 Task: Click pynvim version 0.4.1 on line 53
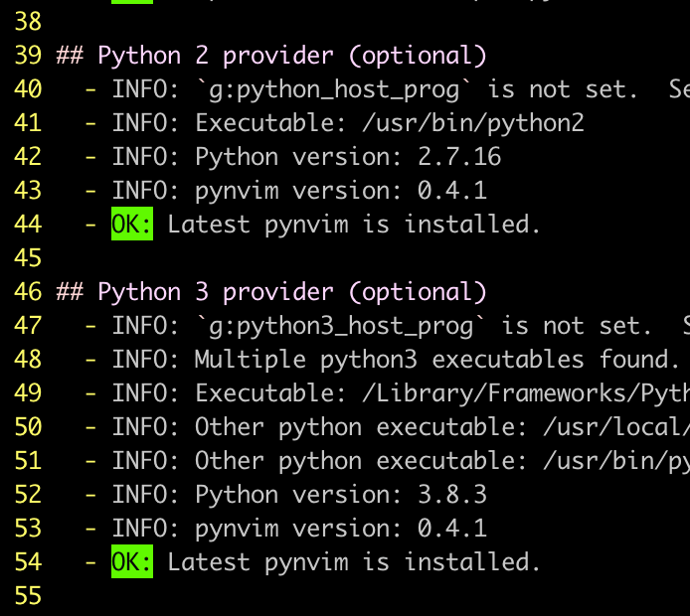coord(341,529)
